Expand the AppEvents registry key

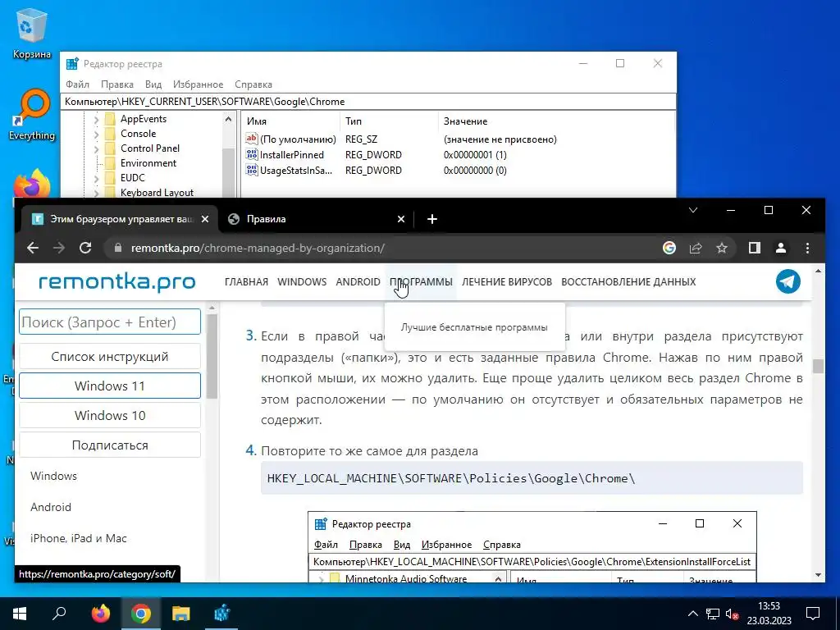click(x=97, y=119)
